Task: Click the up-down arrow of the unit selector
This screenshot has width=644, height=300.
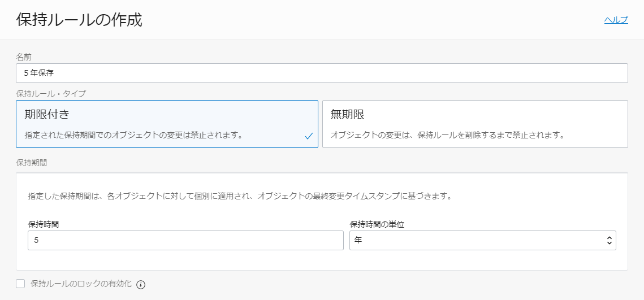Action: point(609,241)
